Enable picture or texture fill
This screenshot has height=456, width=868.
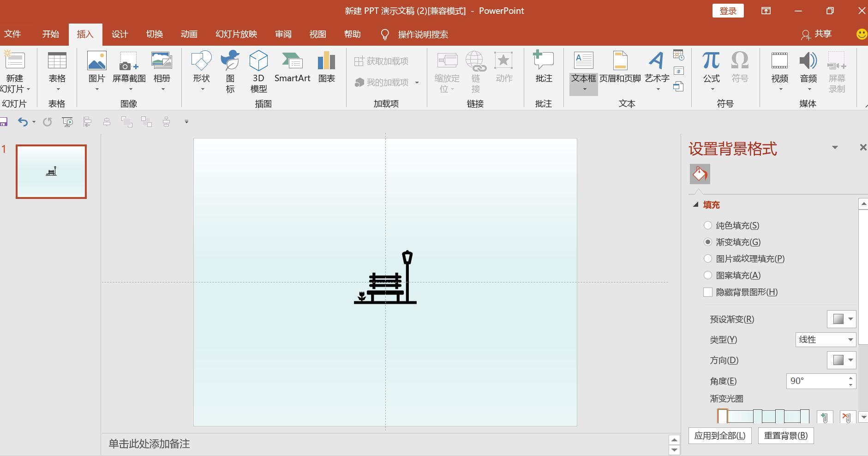[x=709, y=258]
